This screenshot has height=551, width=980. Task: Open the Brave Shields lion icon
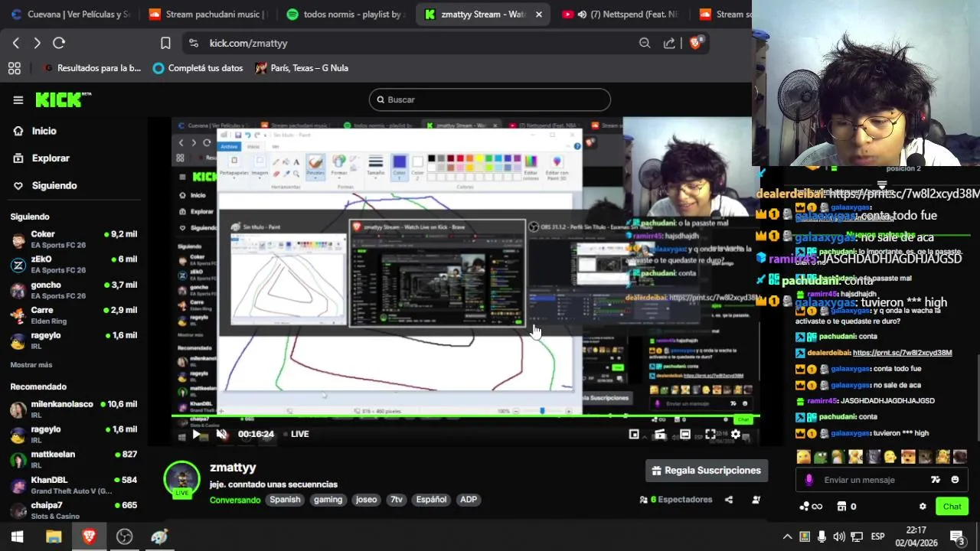pyautogui.click(x=695, y=43)
